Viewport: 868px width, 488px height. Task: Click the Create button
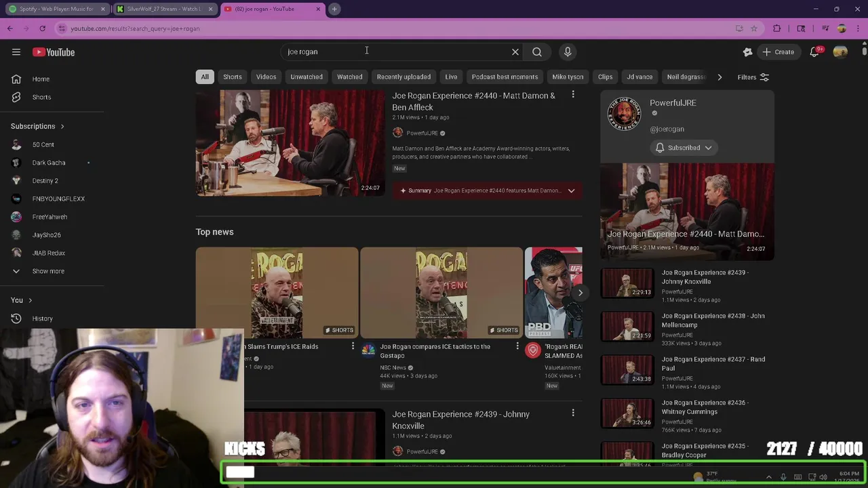pyautogui.click(x=777, y=52)
